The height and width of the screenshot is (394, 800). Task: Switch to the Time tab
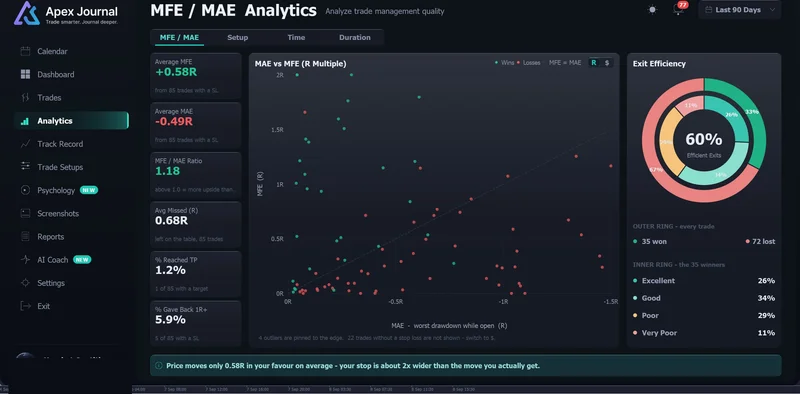[x=296, y=37]
